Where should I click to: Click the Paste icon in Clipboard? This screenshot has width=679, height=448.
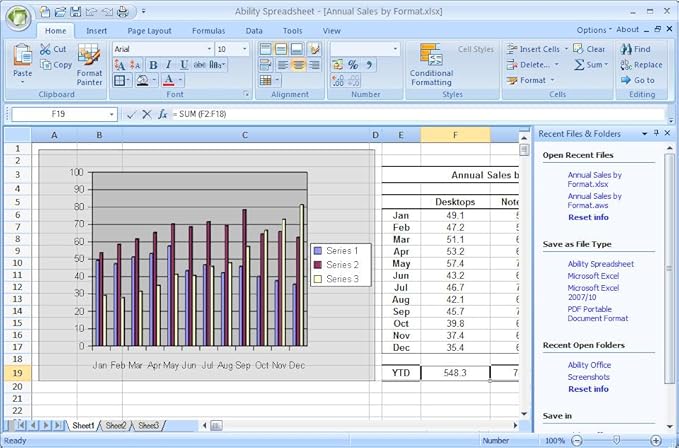[x=22, y=57]
